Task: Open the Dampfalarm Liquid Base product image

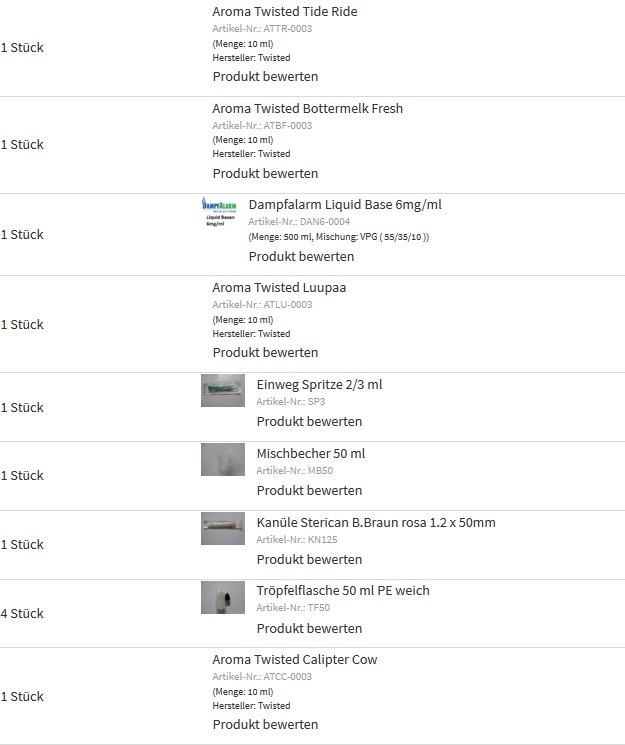Action: click(219, 211)
